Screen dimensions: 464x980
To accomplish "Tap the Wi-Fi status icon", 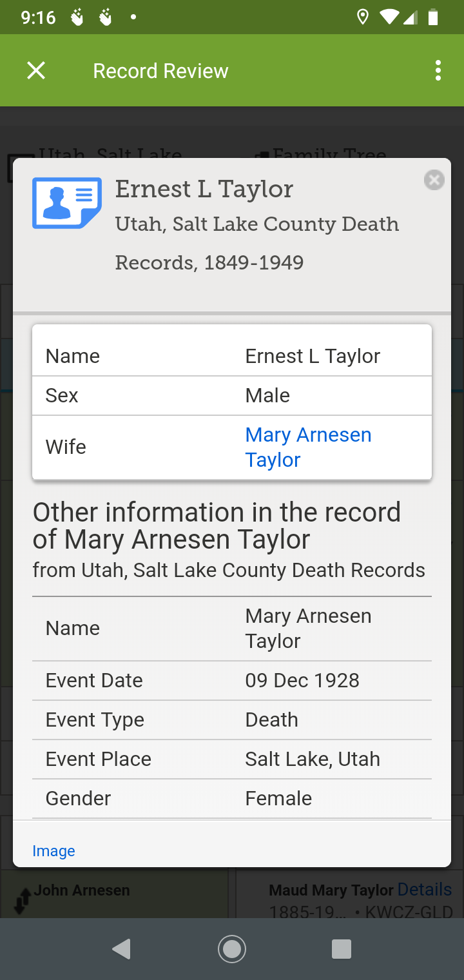I will coord(389,17).
